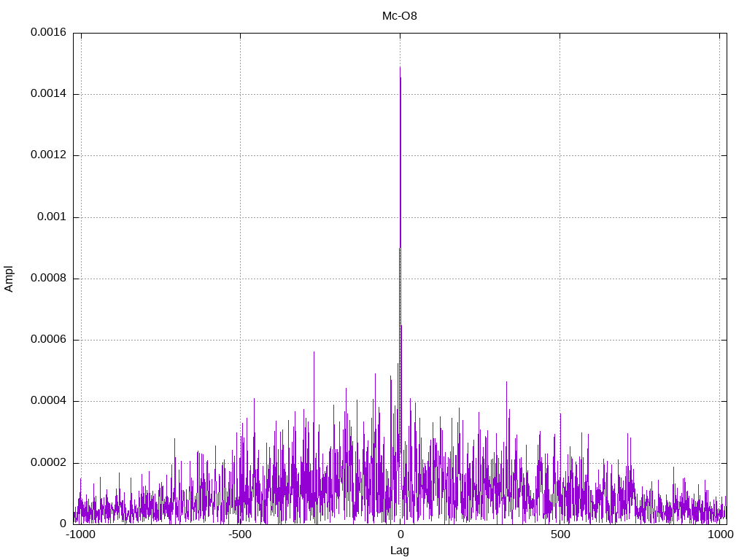Click the 0.0004 y-axis tick label
Image resolution: width=747 pixels, height=560 pixels.
tap(48, 401)
